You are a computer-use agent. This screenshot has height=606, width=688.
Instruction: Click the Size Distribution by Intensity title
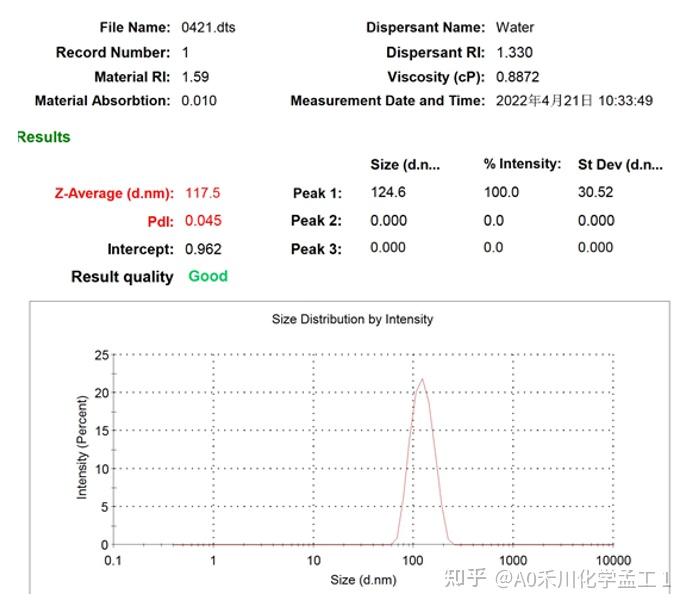(x=352, y=319)
